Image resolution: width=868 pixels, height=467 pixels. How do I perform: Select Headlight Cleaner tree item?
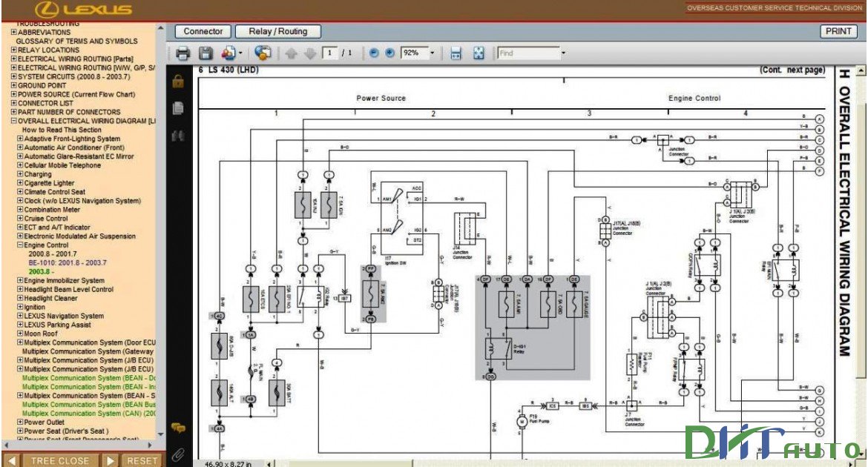(x=50, y=298)
